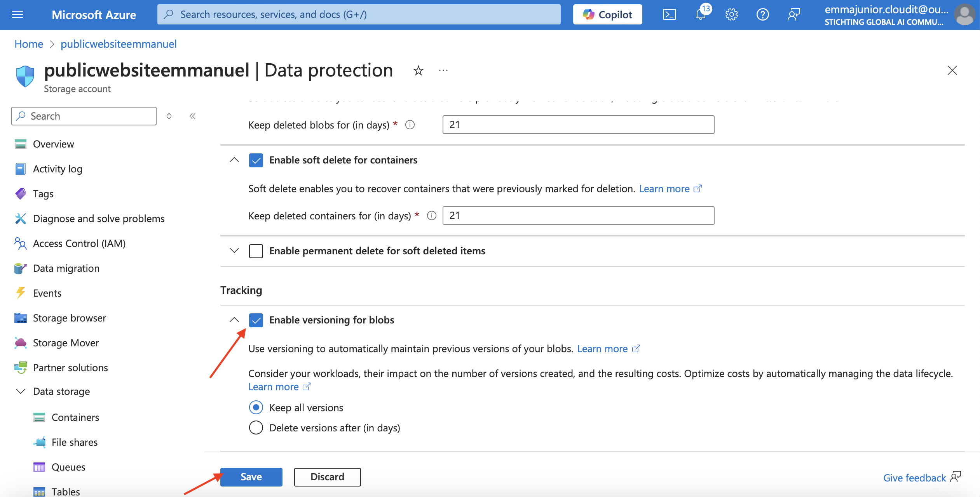This screenshot has height=497, width=980.
Task: Focus the Keep deleted containers days field
Action: pyautogui.click(x=578, y=215)
